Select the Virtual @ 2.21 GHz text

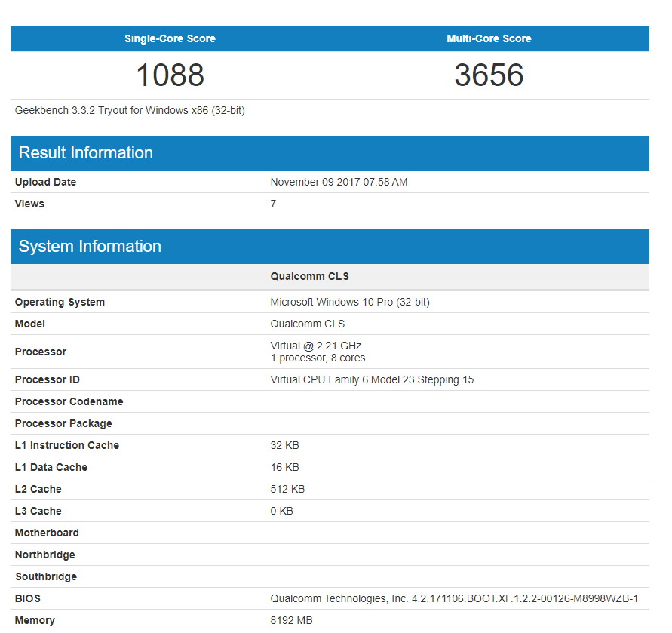coord(316,346)
